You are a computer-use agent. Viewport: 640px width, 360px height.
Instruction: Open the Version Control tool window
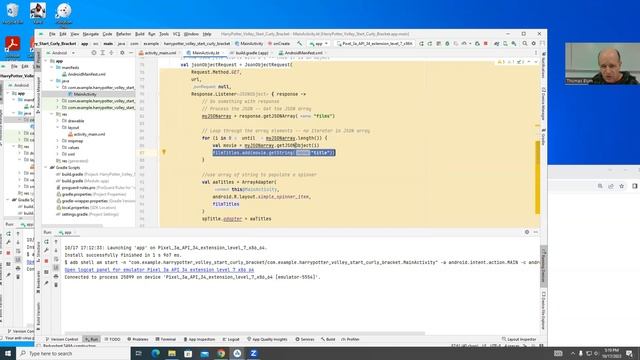(61, 339)
